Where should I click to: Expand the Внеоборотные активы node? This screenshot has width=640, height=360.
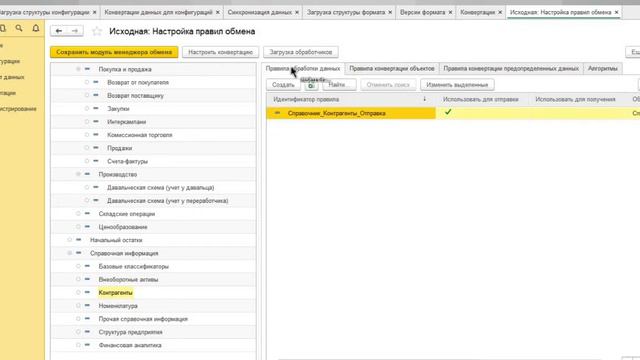point(78,279)
